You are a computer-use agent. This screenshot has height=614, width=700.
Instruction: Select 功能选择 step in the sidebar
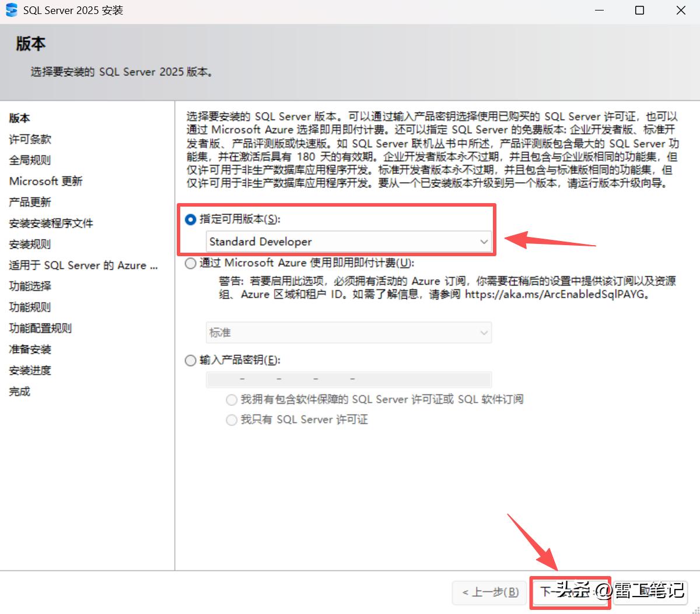click(30, 286)
